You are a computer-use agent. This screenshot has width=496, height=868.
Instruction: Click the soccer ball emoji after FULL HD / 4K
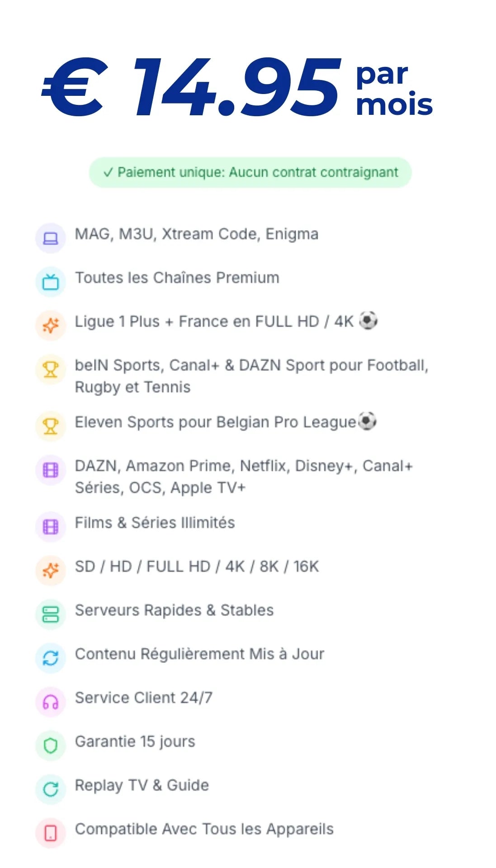368,321
